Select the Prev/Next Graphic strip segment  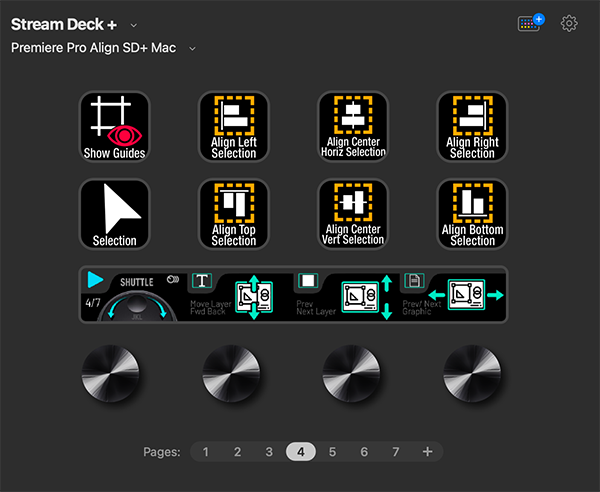[x=453, y=295]
